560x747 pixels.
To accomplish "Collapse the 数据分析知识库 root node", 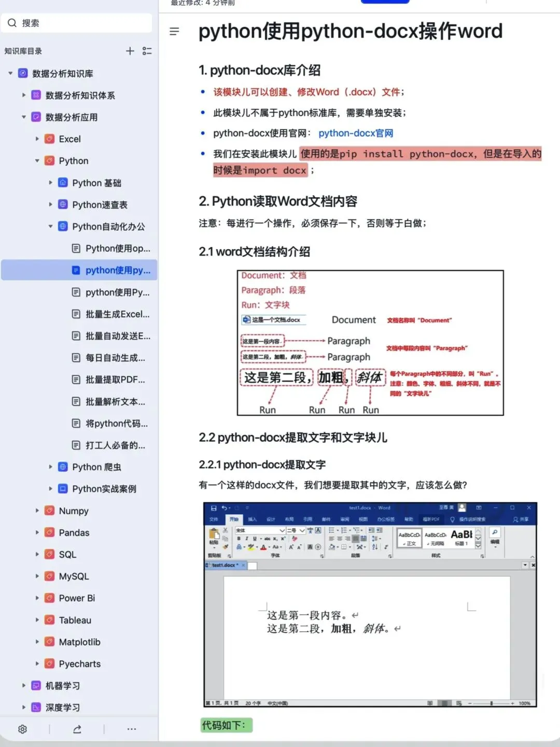I will click(x=10, y=73).
